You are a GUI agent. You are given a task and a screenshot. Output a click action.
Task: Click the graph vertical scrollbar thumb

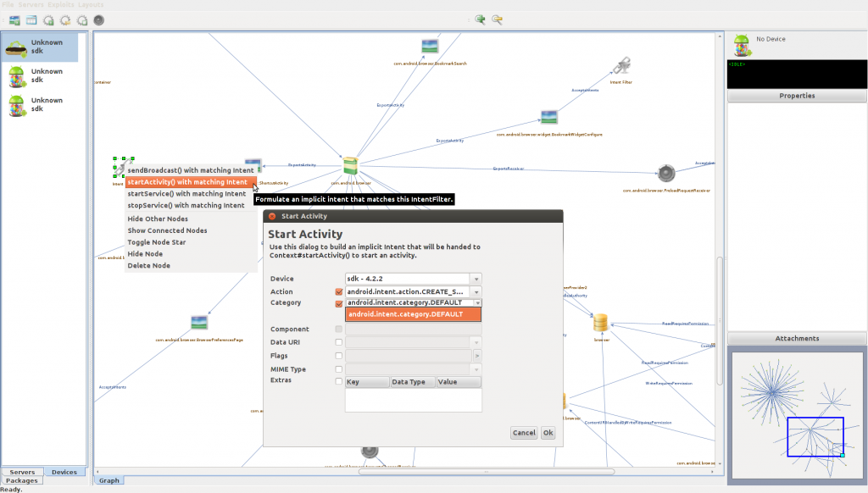[719, 321]
